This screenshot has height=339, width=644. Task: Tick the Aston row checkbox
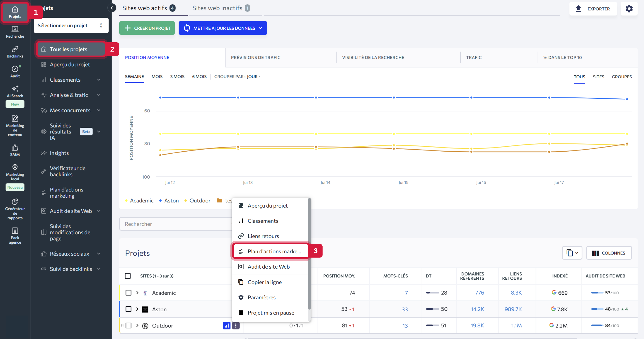[128, 309]
